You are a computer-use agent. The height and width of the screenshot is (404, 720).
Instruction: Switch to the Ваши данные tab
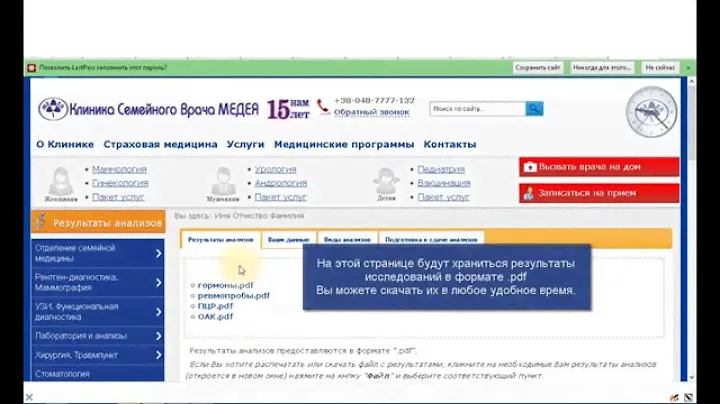pos(289,240)
